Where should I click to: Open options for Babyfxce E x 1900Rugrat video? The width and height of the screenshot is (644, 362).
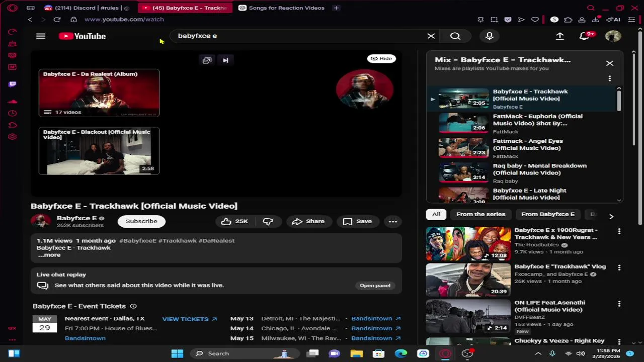[x=619, y=231]
